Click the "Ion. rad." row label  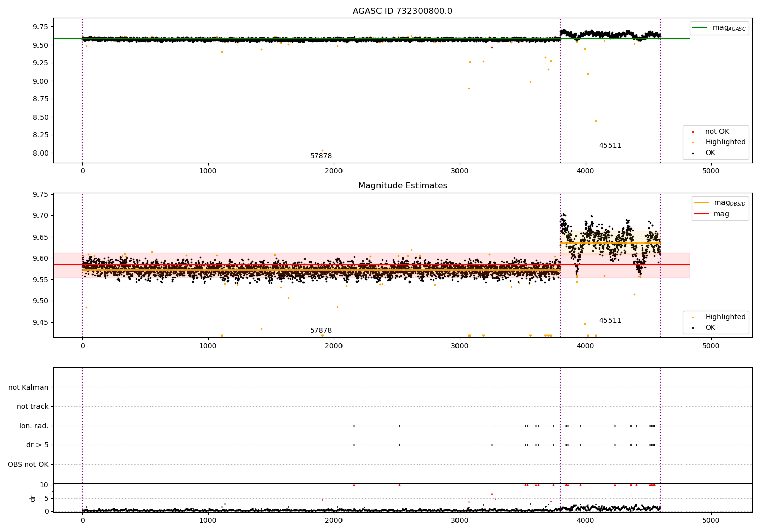34,426
